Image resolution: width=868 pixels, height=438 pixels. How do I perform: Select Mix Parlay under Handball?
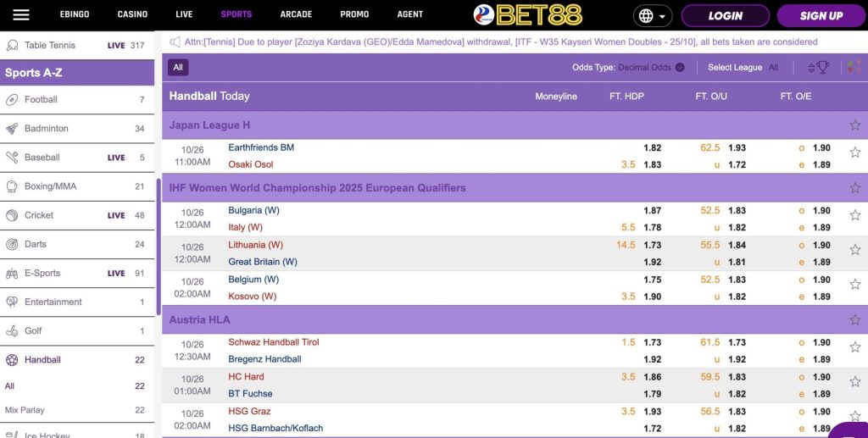point(25,410)
